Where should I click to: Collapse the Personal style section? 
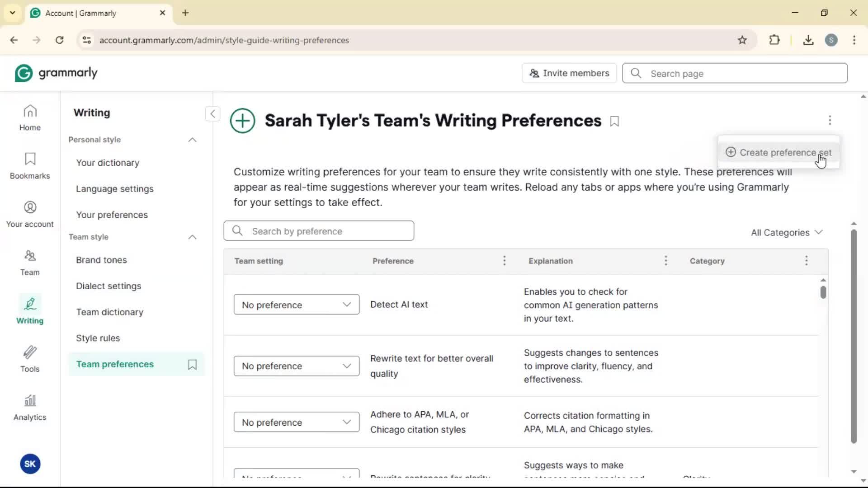coord(192,140)
